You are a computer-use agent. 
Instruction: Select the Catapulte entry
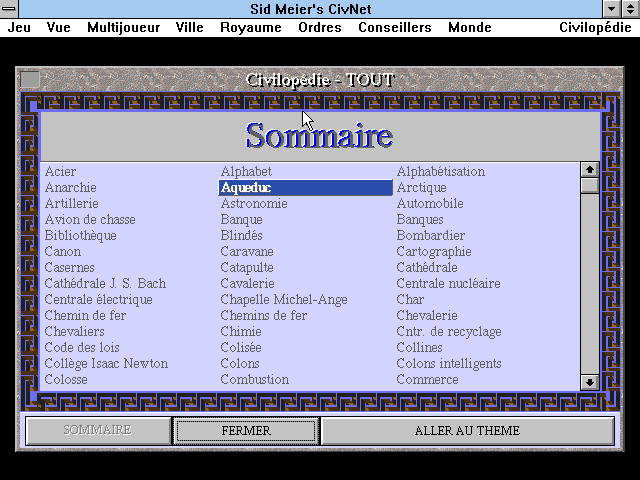pyautogui.click(x=247, y=267)
